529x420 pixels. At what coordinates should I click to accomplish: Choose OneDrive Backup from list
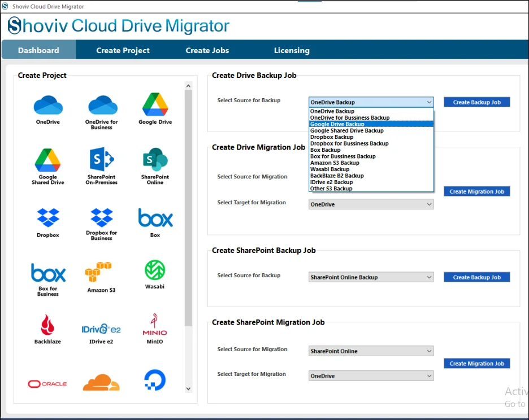coord(371,111)
